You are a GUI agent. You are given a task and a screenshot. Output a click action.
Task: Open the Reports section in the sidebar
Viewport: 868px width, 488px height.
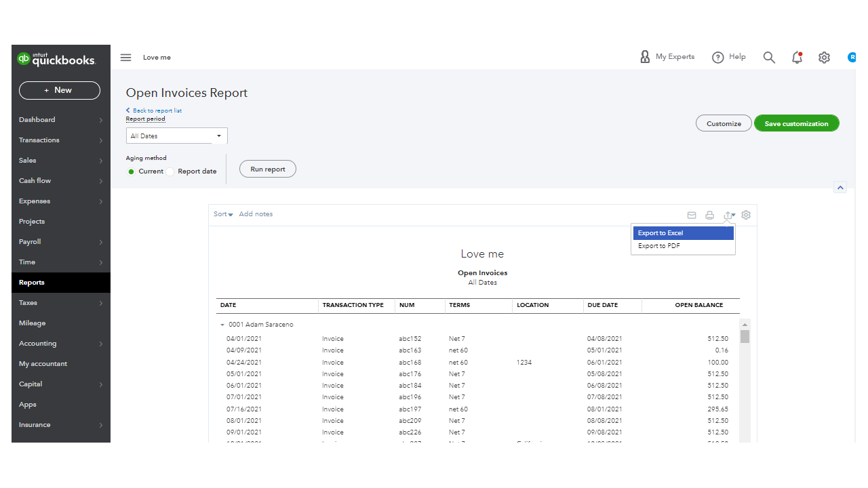tap(31, 282)
